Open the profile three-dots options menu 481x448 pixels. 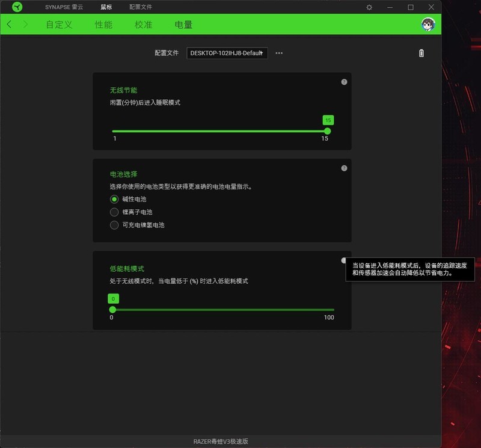[x=279, y=53]
